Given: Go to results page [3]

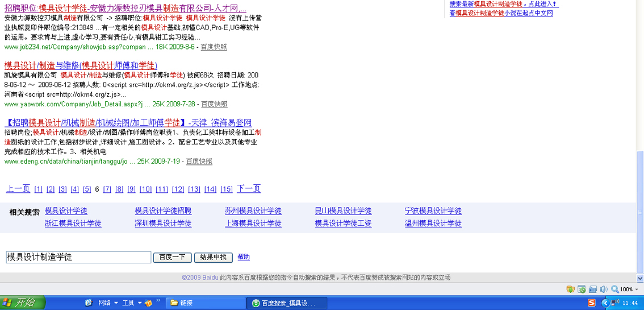Looking at the screenshot, I should [63, 189].
